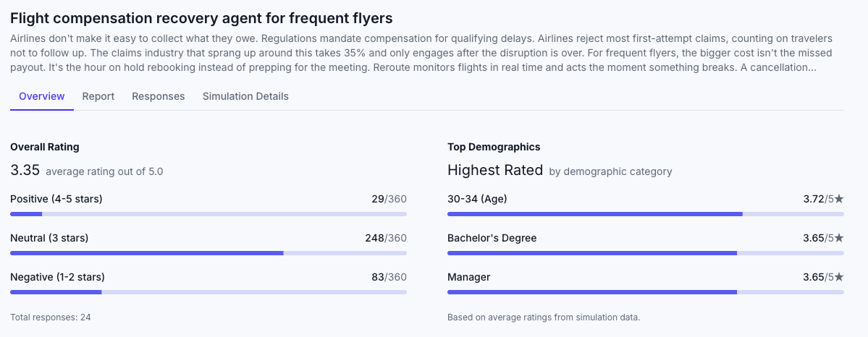Click the 29/360 positive count

tap(389, 199)
